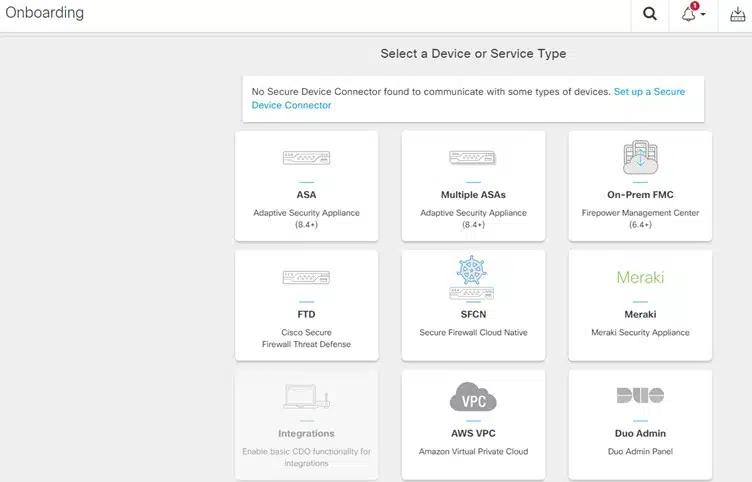The height and width of the screenshot is (482, 752).
Task: Click ASA card's 'Adaptive Security Appliance' description
Action: pyautogui.click(x=306, y=219)
